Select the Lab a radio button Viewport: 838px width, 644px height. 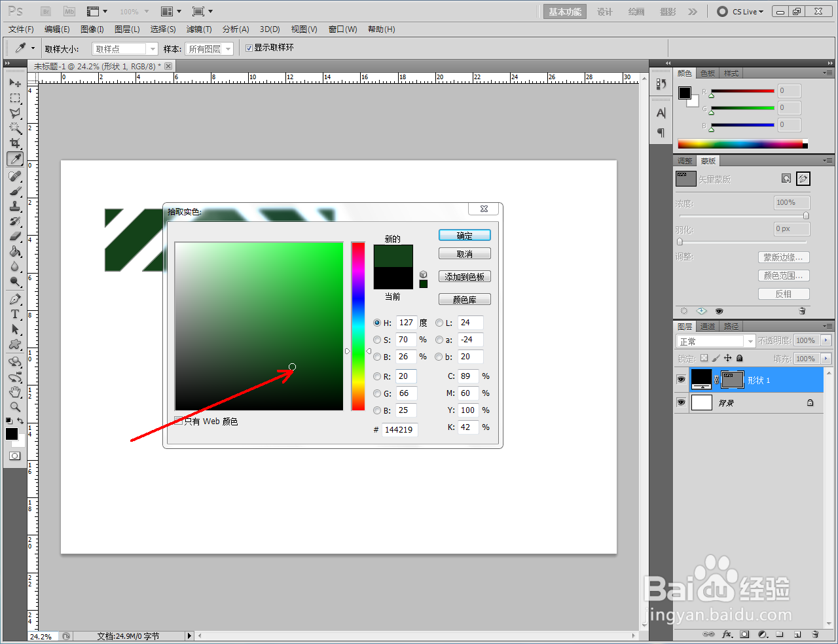[439, 340]
